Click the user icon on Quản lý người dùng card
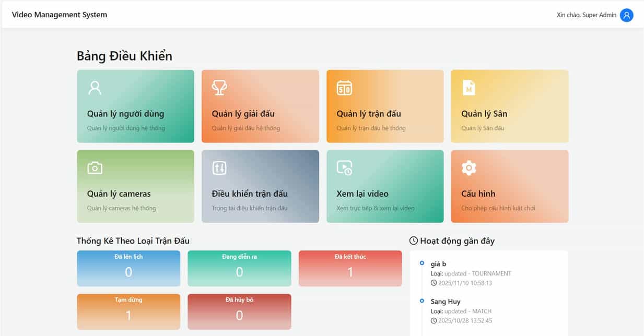 pyautogui.click(x=95, y=88)
